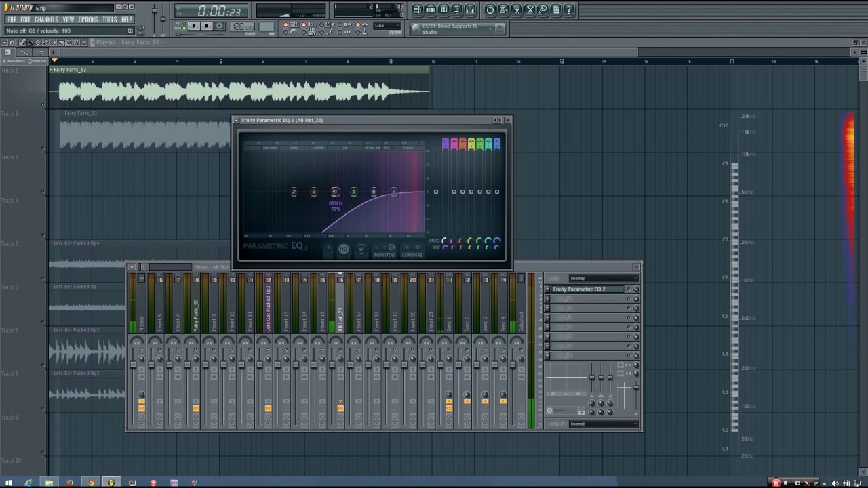868x488 pixels.
Task: Open the Line snap dropdown
Action: (387, 26)
